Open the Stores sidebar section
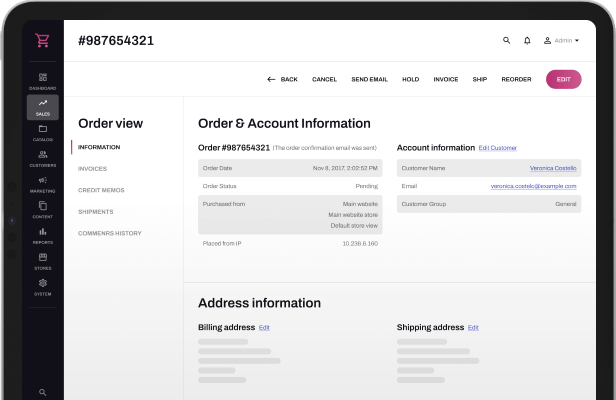This screenshot has height=400, width=616. pos(42,261)
